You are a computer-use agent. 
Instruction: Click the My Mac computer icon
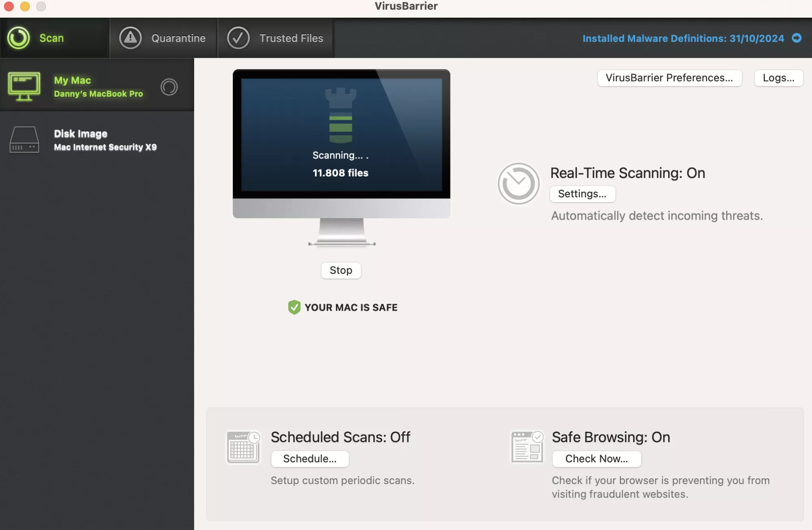click(24, 87)
